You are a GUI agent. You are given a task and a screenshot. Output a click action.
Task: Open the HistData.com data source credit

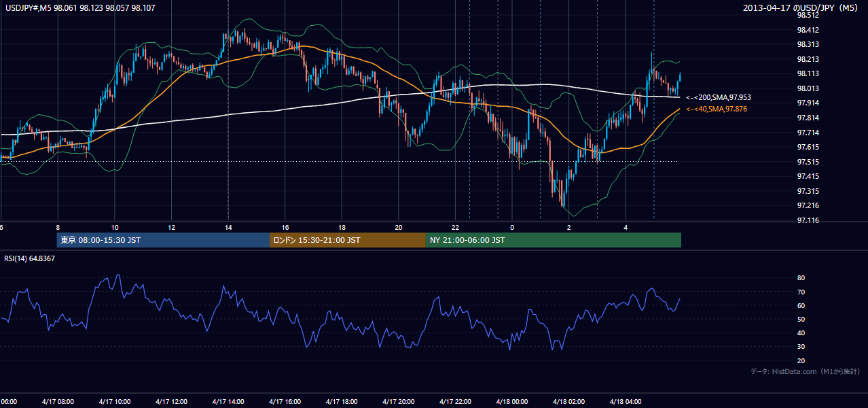click(x=806, y=371)
